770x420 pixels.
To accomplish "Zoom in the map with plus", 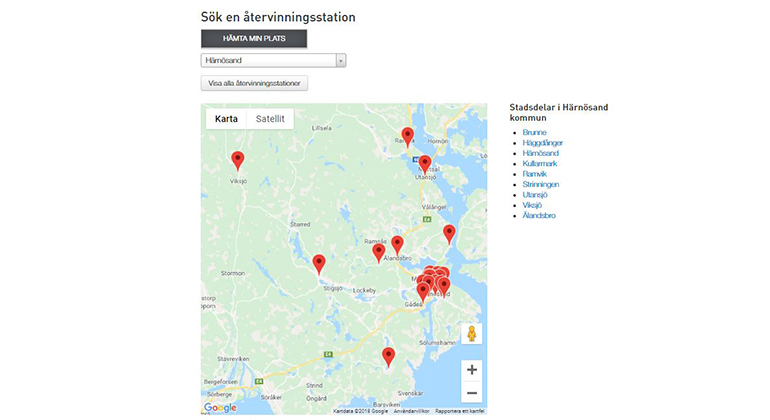I will tap(472, 370).
